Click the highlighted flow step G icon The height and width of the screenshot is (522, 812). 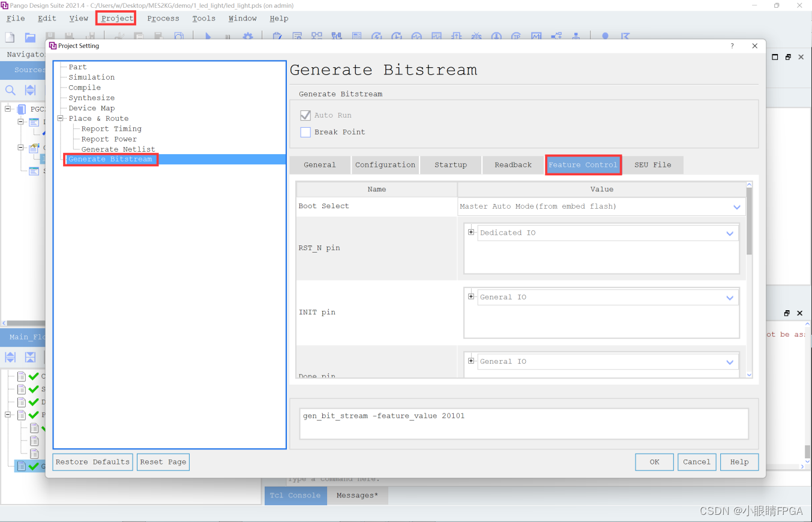22,466
